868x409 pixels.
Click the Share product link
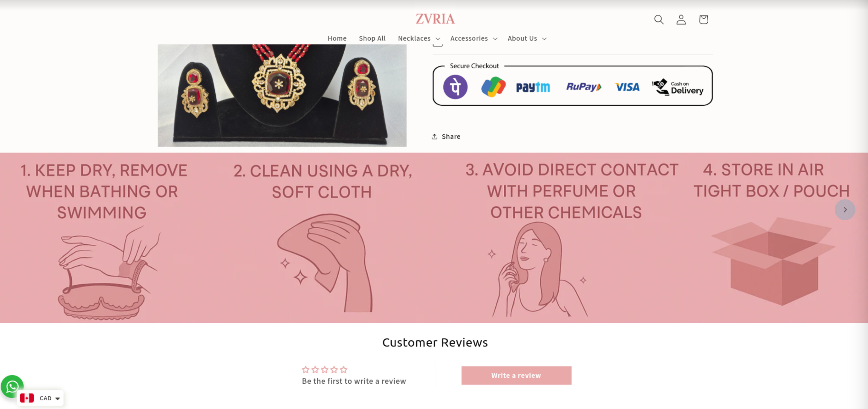[x=446, y=136]
